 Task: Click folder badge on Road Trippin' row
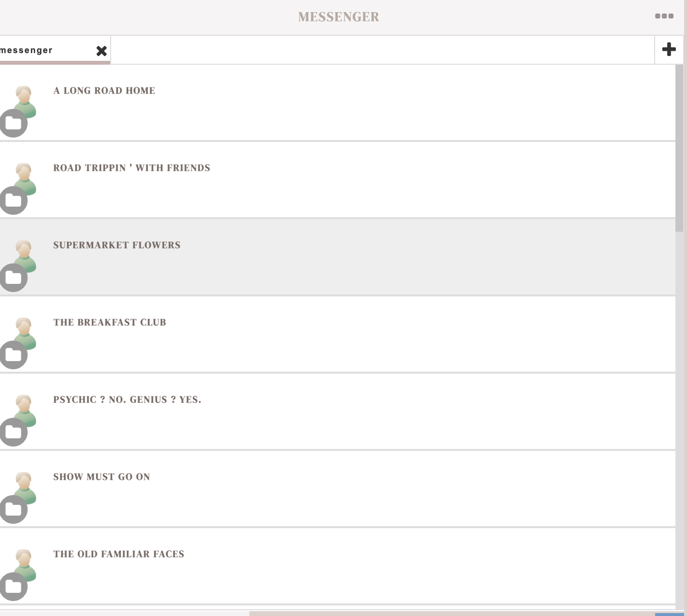click(13, 200)
